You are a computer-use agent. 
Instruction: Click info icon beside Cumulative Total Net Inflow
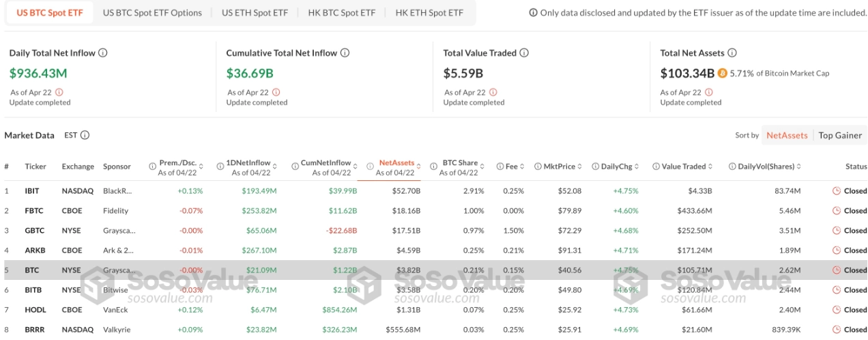[x=345, y=53]
